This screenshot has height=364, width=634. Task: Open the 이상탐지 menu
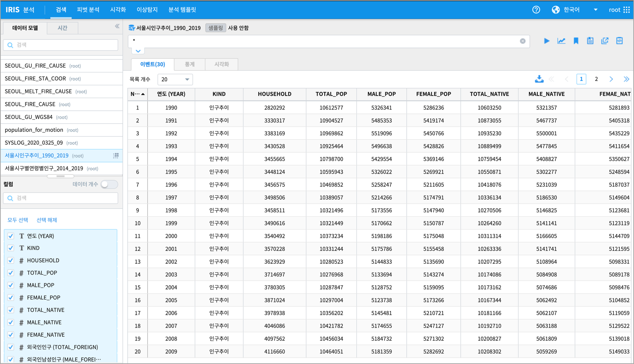[x=147, y=10]
